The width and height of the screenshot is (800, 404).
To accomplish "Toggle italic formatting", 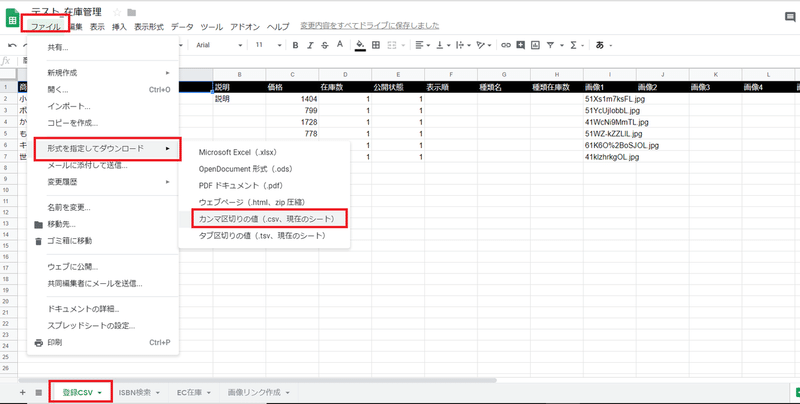I will click(x=310, y=45).
